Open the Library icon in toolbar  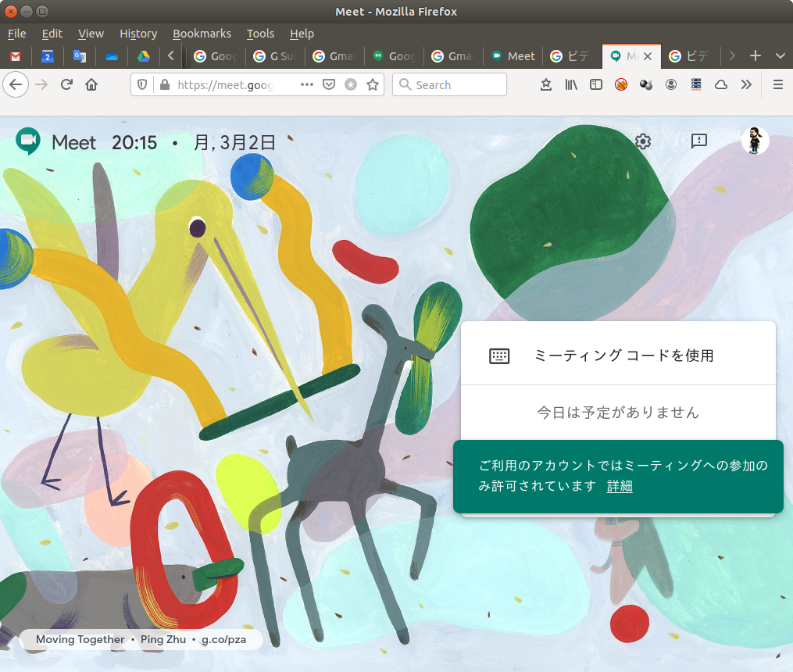tap(571, 84)
